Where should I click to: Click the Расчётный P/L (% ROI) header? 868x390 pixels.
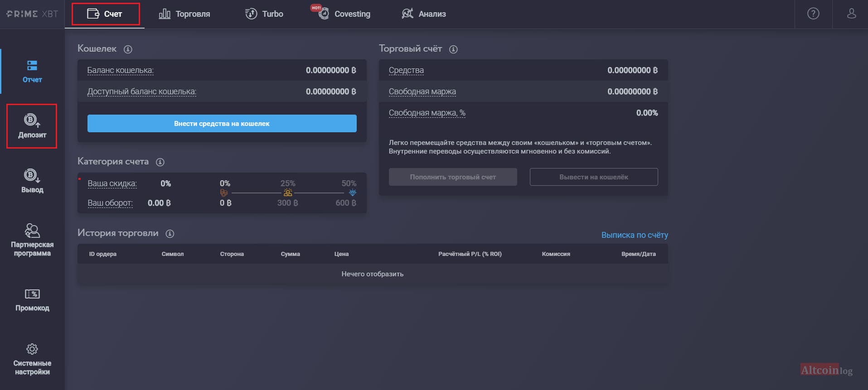point(470,254)
